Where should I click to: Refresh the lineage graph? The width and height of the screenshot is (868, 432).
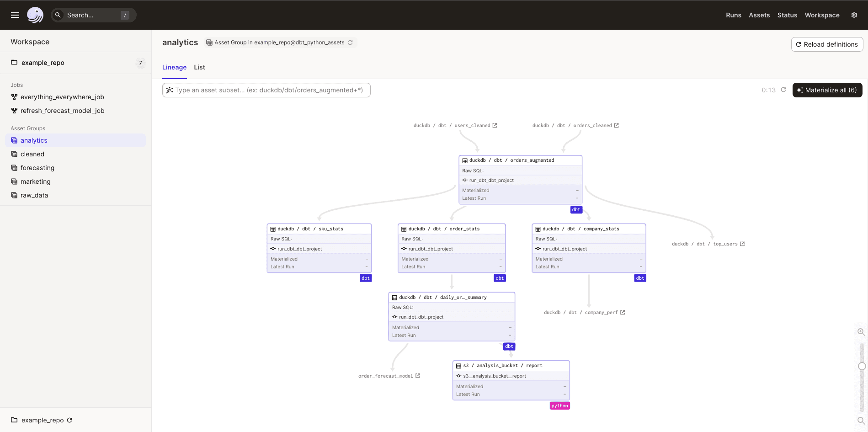[x=783, y=90]
